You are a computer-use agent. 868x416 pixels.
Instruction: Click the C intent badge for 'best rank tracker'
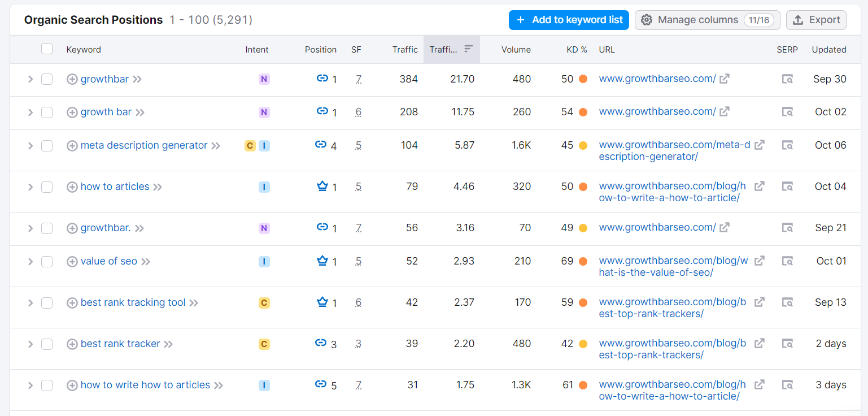(264, 344)
